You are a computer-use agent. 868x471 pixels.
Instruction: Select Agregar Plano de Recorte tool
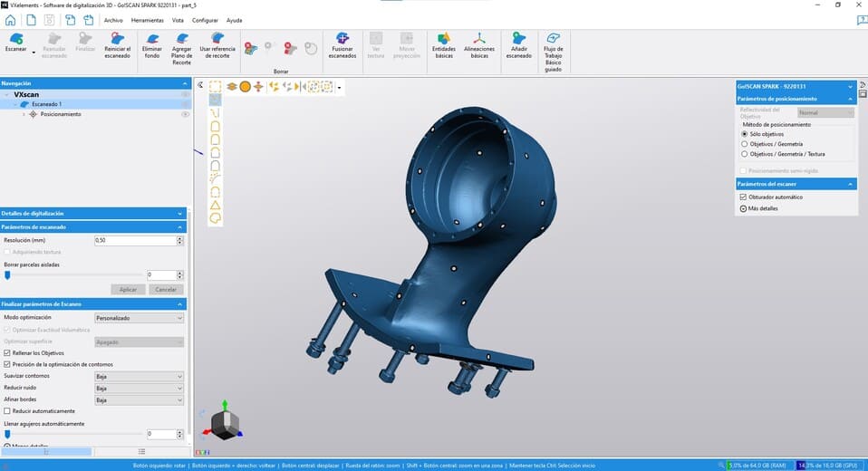pos(182,39)
